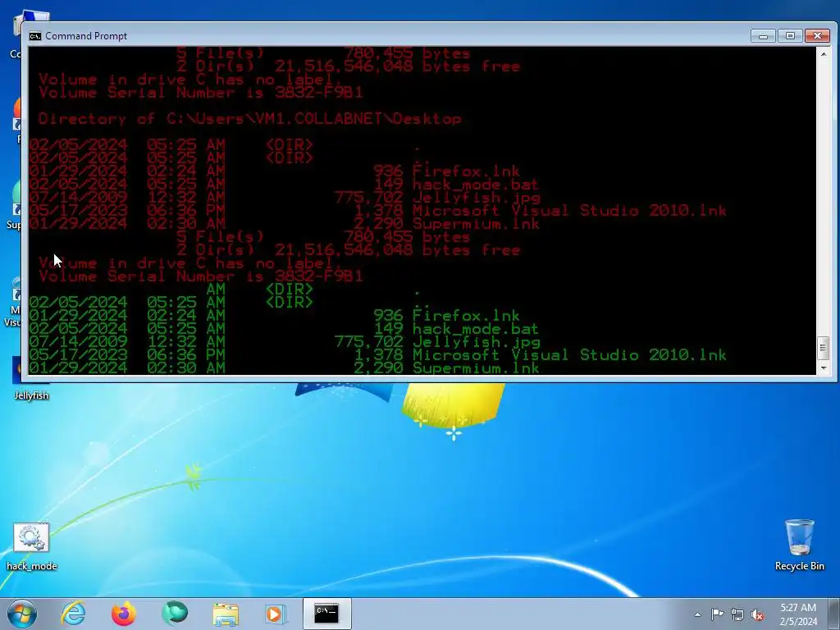
Task: Click the green '775,702' file size
Action: pyautogui.click(x=369, y=342)
